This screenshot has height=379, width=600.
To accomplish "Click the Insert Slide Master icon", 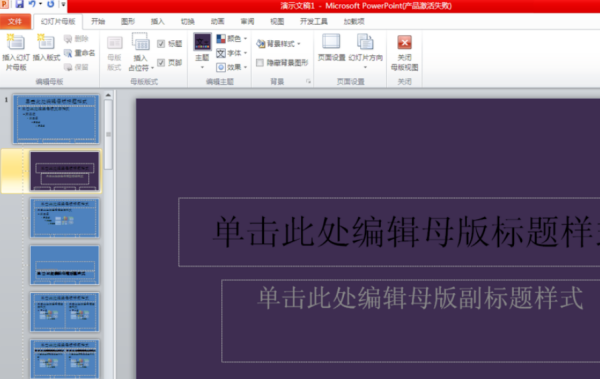I will [16, 42].
